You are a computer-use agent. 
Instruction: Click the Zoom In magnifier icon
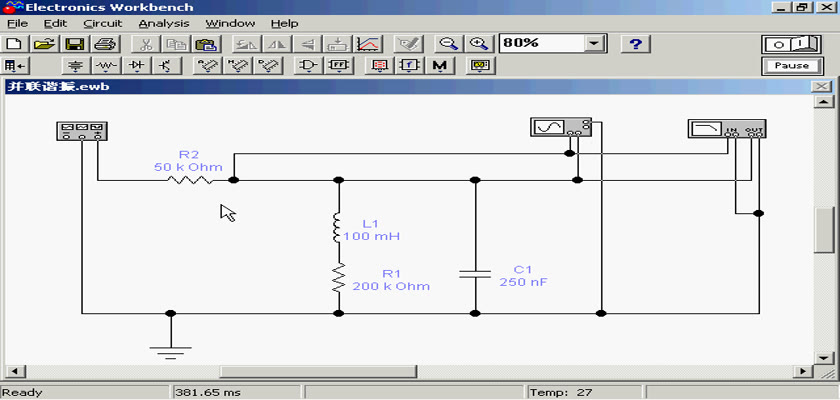click(x=477, y=44)
